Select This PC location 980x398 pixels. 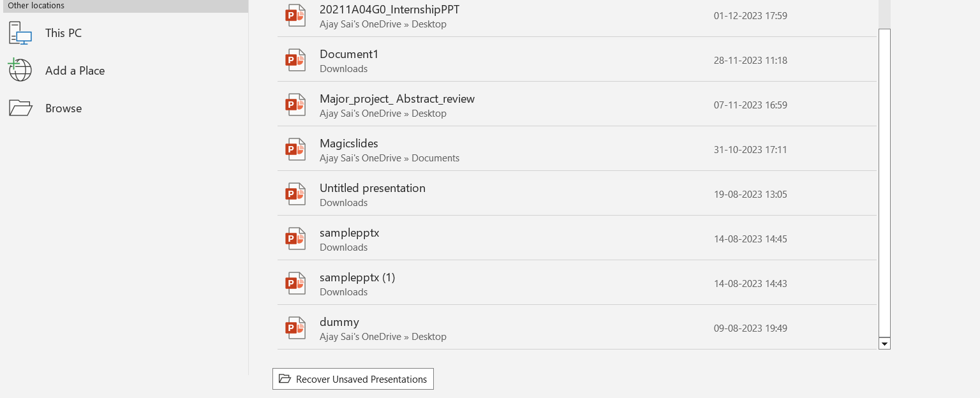click(x=63, y=33)
